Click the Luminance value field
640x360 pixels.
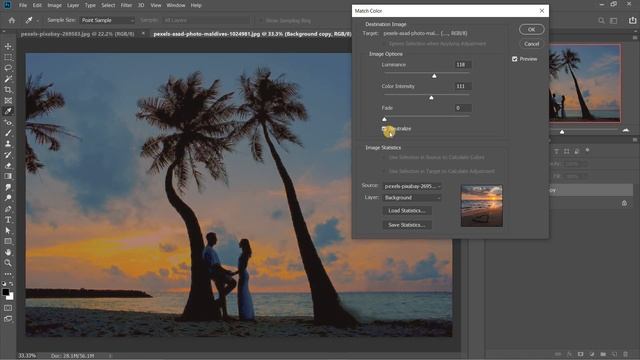tap(462, 64)
